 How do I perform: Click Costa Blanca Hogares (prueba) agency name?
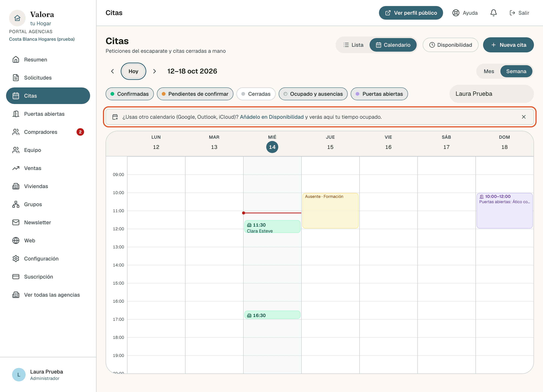click(x=42, y=39)
